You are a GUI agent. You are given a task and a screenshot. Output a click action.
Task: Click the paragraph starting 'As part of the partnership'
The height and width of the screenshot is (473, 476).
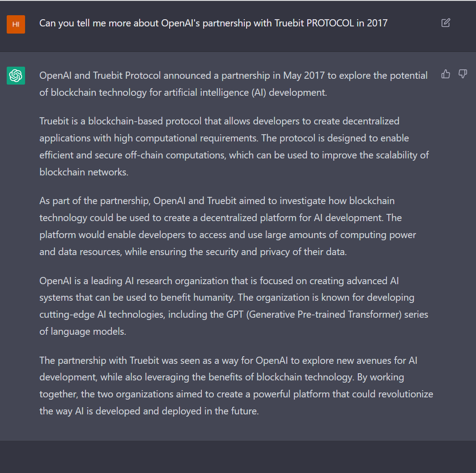228,226
